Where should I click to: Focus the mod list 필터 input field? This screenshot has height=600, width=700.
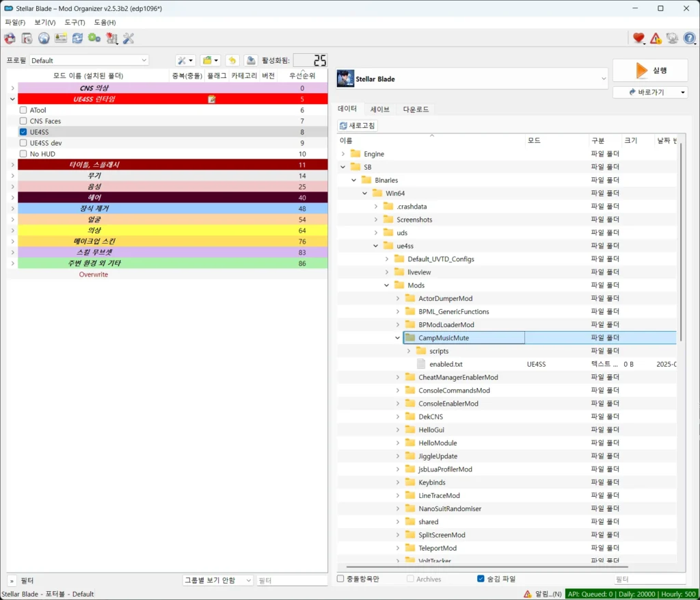tap(292, 580)
